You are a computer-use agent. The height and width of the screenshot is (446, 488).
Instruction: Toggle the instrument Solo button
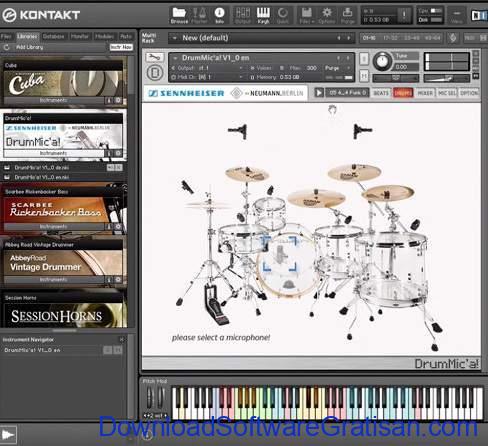click(x=364, y=59)
